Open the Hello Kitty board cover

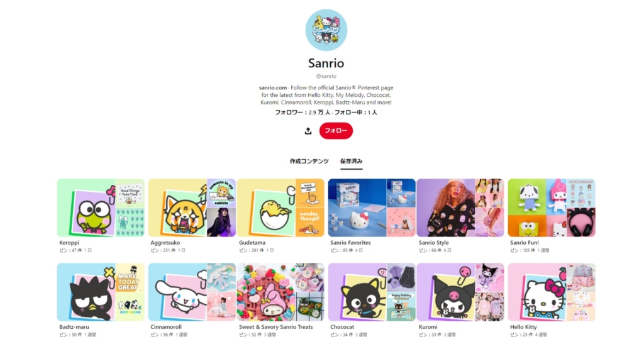click(x=552, y=292)
